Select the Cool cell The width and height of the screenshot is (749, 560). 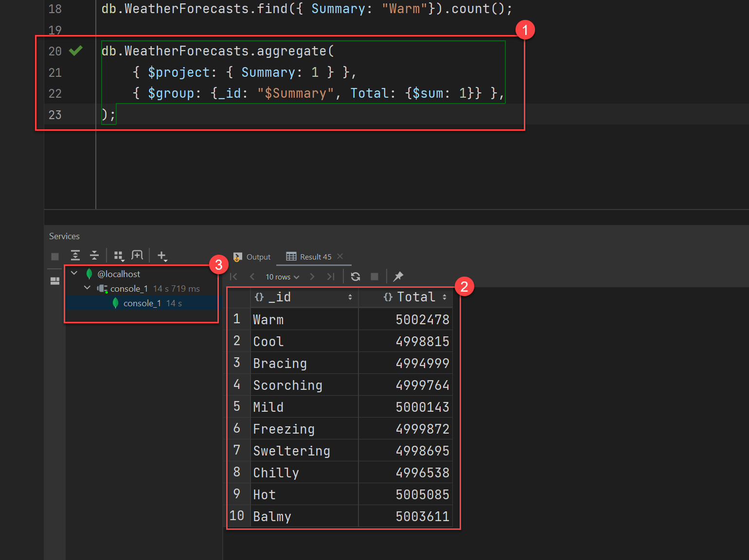click(304, 341)
